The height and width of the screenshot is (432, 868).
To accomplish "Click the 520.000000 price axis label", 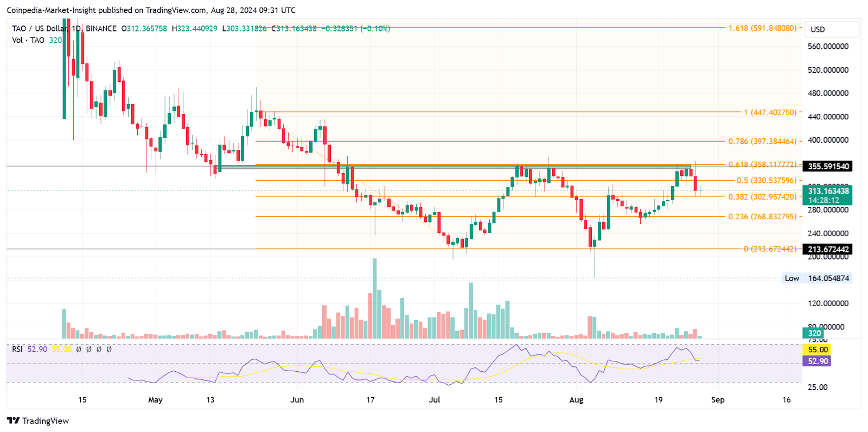I will pyautogui.click(x=828, y=70).
